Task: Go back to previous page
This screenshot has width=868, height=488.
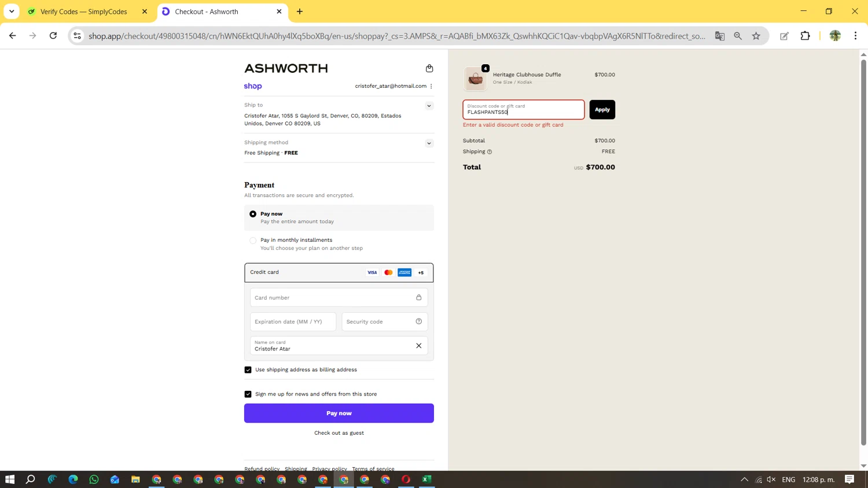Action: 13,36
